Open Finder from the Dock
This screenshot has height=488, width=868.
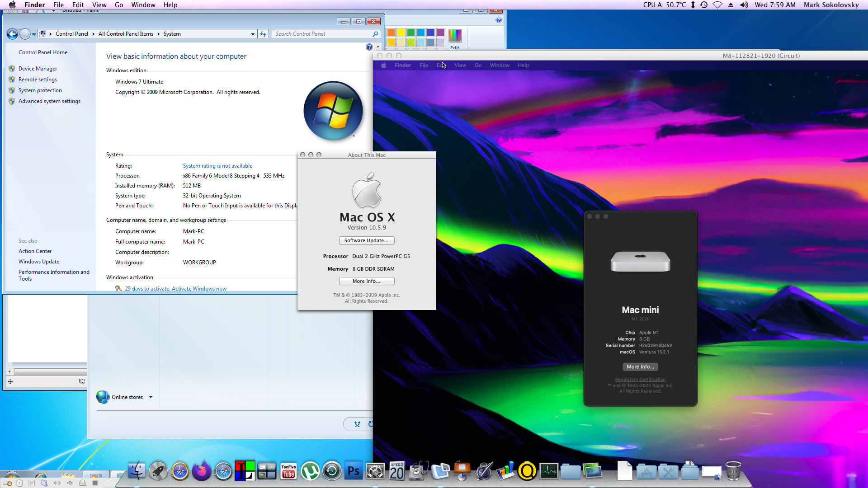(137, 471)
